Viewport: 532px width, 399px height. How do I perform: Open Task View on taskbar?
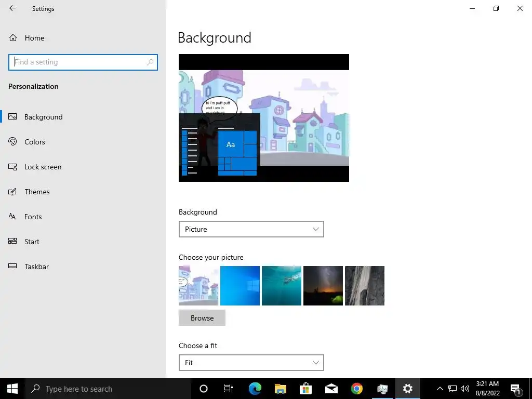pyautogui.click(x=229, y=389)
